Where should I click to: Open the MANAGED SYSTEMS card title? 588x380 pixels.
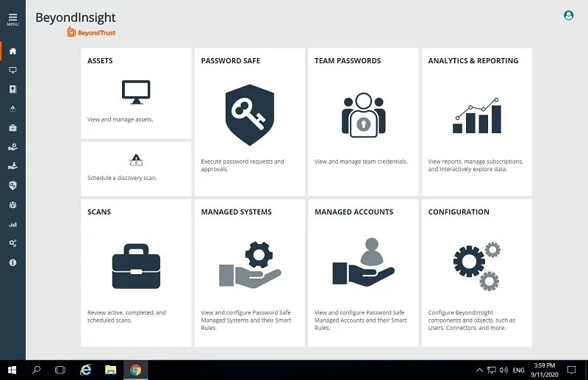(236, 212)
